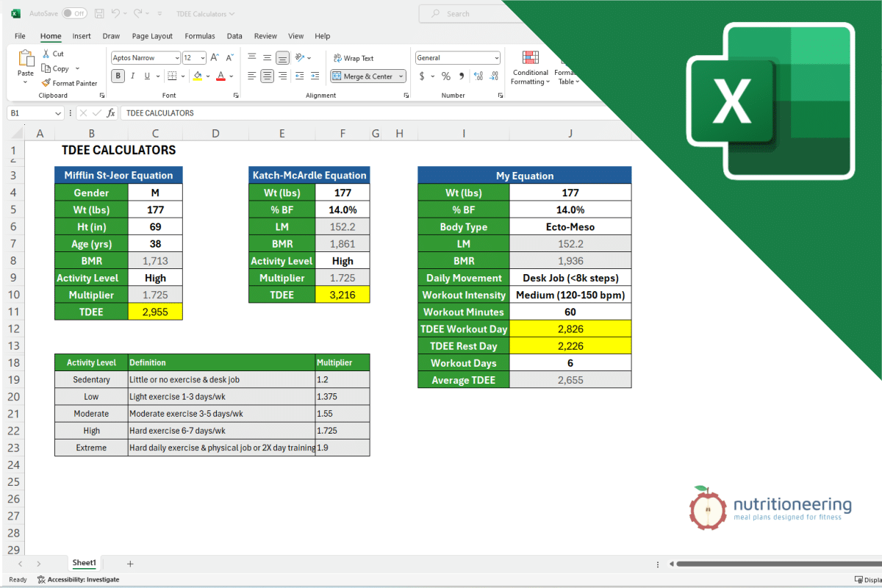Open the Aptos Narrow font dropdown

pyautogui.click(x=176, y=58)
